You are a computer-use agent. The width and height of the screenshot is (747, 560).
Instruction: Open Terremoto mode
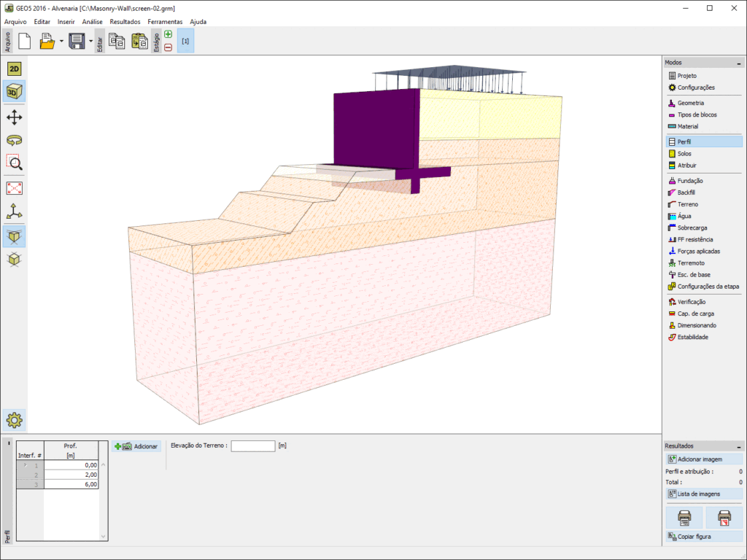point(704,262)
